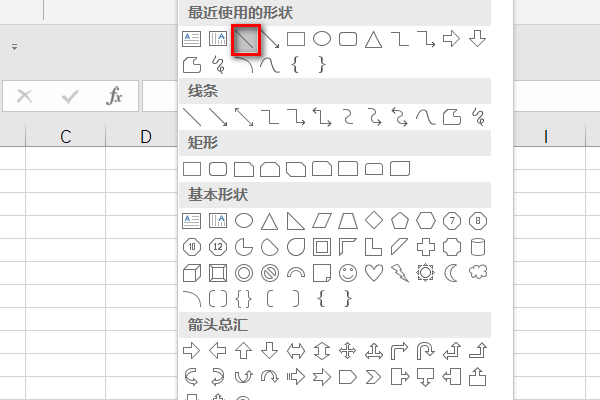The width and height of the screenshot is (600, 400).
Task: Choose the Can cylinder shape
Action: [x=478, y=247]
